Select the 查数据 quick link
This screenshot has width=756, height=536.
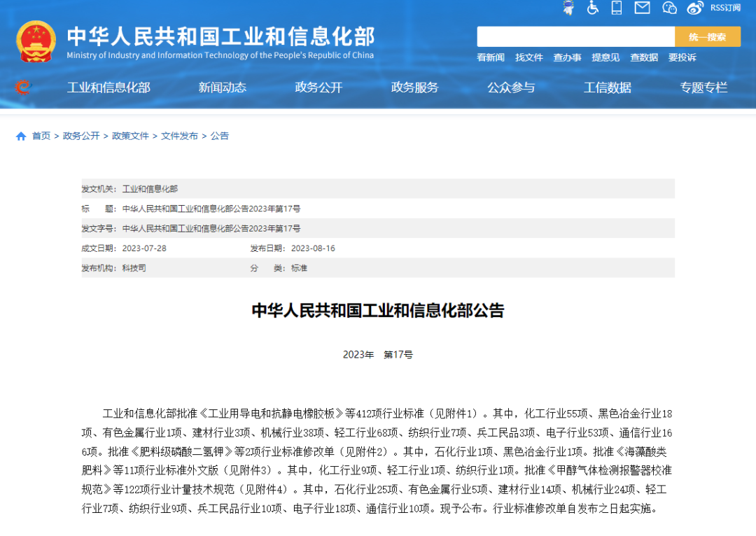(644, 57)
